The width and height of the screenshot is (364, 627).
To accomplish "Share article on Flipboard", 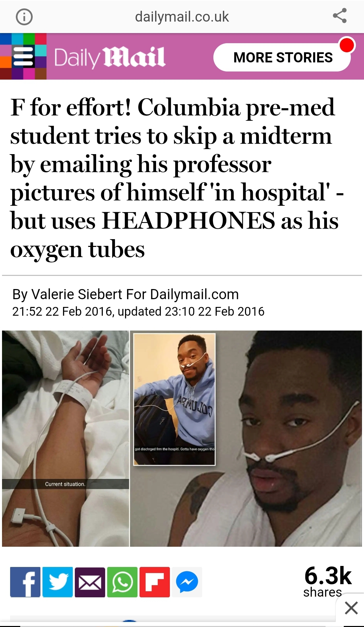I will [155, 582].
